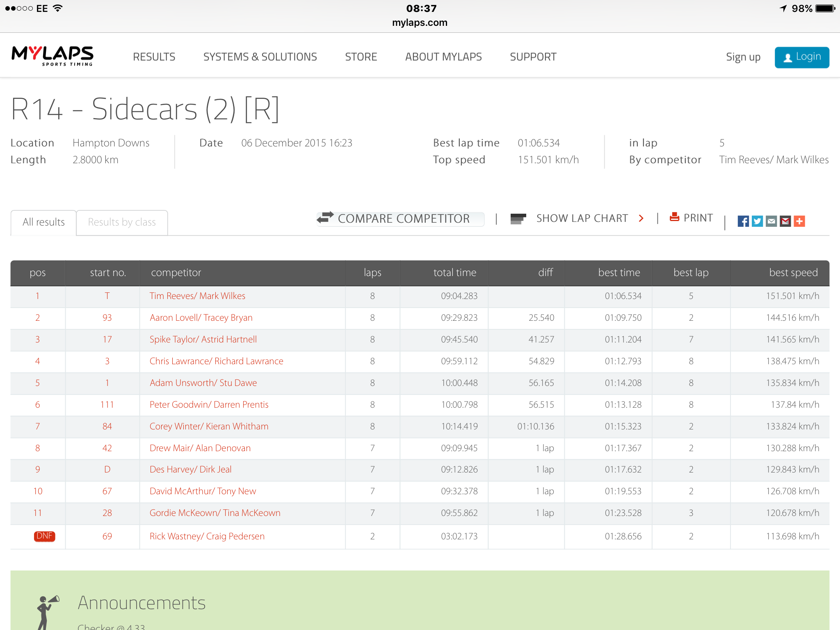
Task: Open competitor Adam Unsworth/ Stu Dawe
Action: [203, 383]
